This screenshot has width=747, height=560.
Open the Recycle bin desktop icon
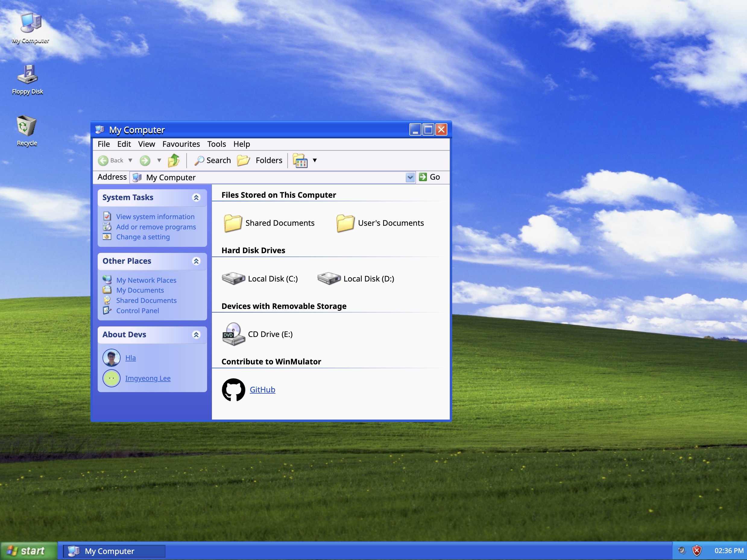[27, 131]
